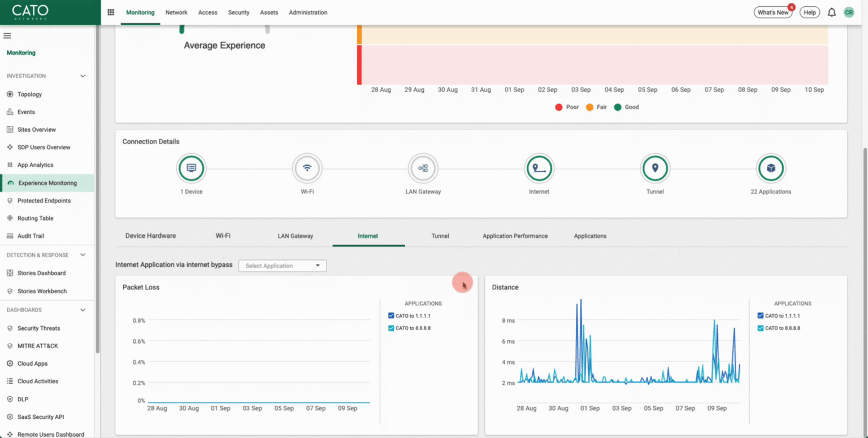Click the Protected Endpoints shield icon

click(x=10, y=201)
